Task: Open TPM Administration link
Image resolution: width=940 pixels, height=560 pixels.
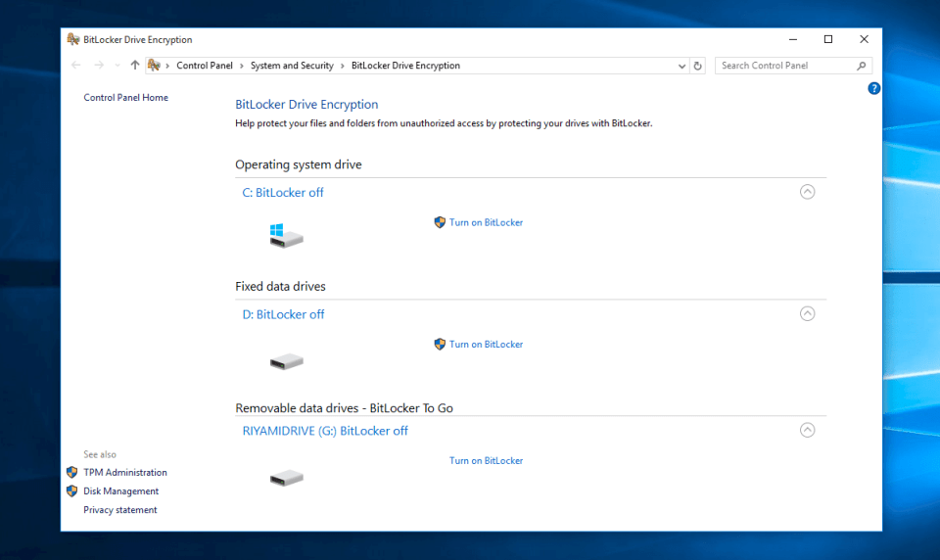Action: tap(125, 473)
